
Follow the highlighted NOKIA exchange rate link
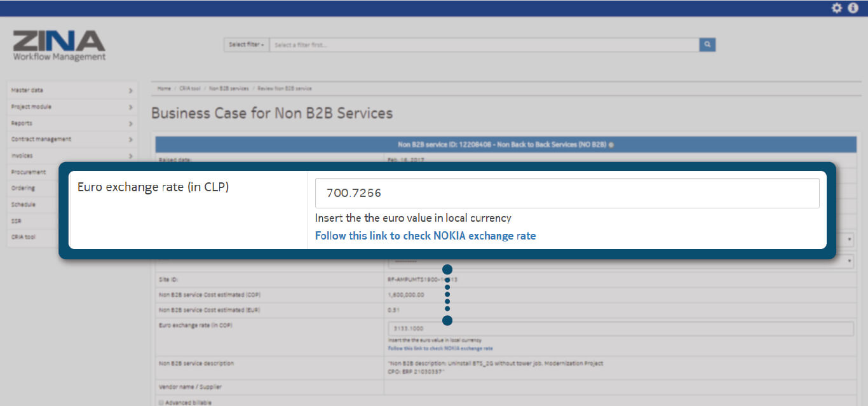click(425, 236)
